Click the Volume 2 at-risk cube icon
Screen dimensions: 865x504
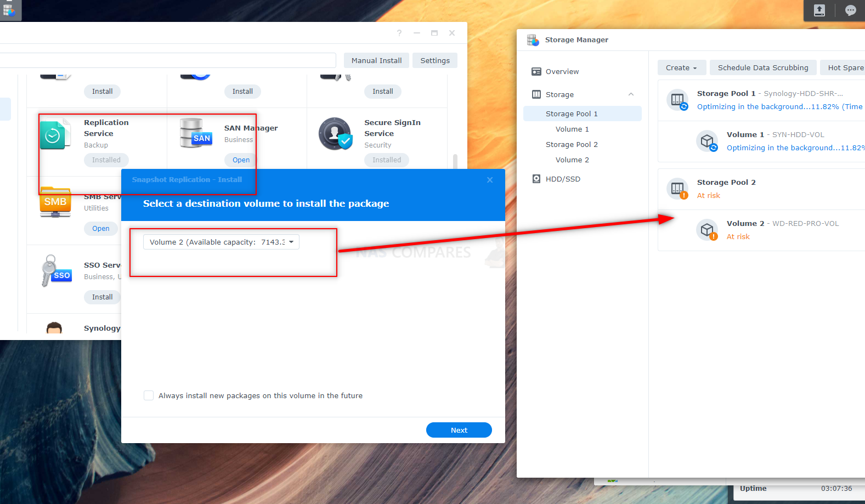point(707,230)
